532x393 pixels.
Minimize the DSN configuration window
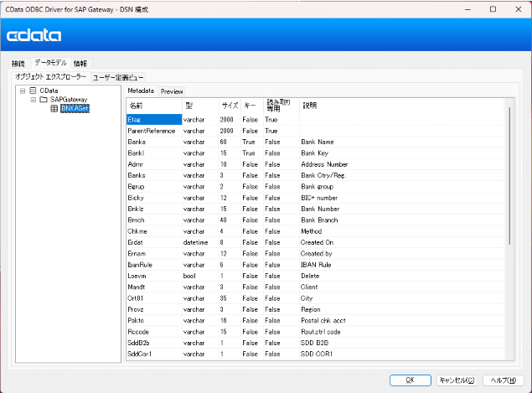click(x=467, y=9)
